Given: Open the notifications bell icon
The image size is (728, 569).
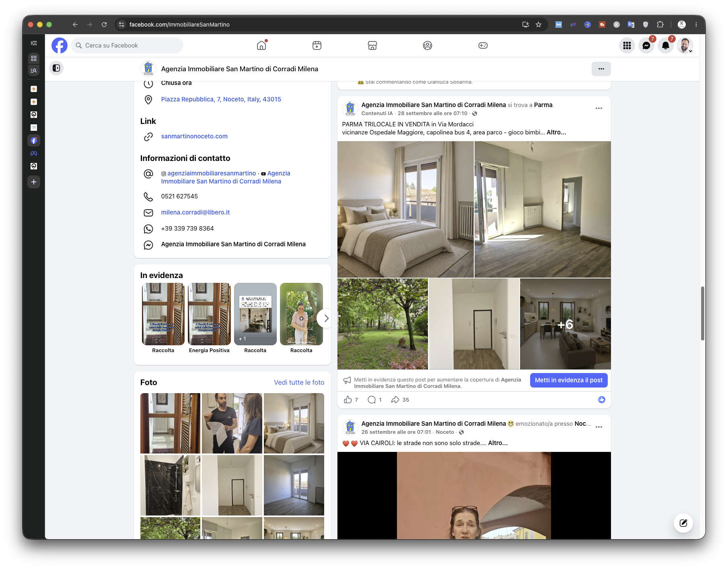Looking at the screenshot, I should [x=666, y=45].
